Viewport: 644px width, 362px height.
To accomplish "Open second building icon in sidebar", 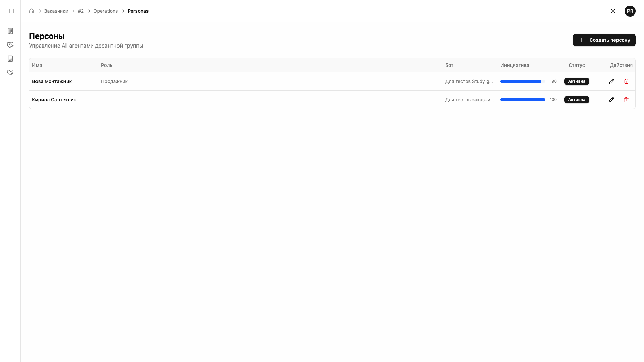I will click(x=10, y=59).
